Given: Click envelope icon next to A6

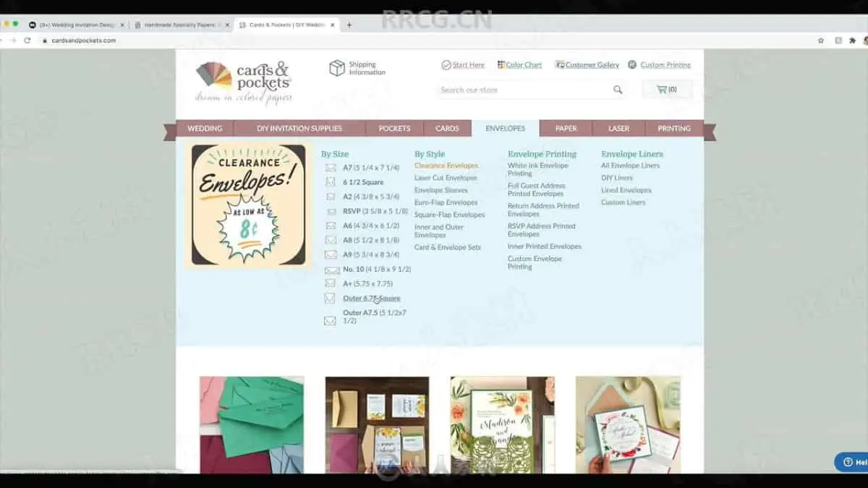Looking at the screenshot, I should pyautogui.click(x=331, y=226).
